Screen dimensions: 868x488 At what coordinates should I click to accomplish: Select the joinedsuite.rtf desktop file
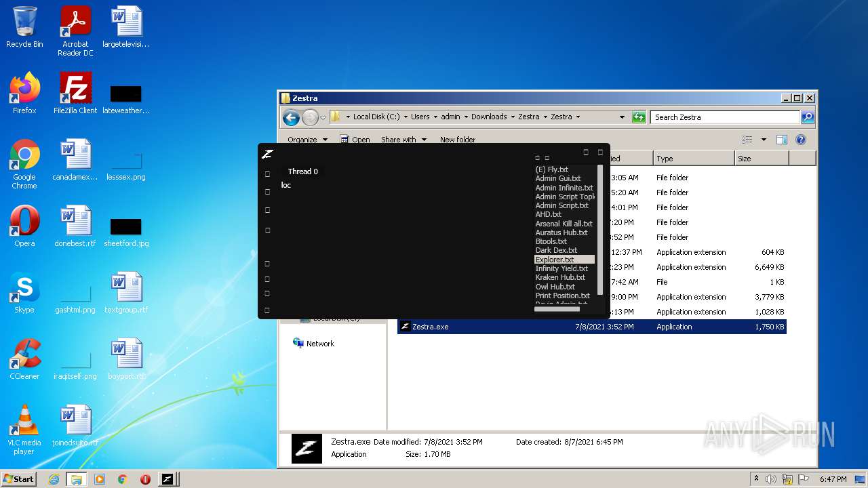tap(75, 425)
